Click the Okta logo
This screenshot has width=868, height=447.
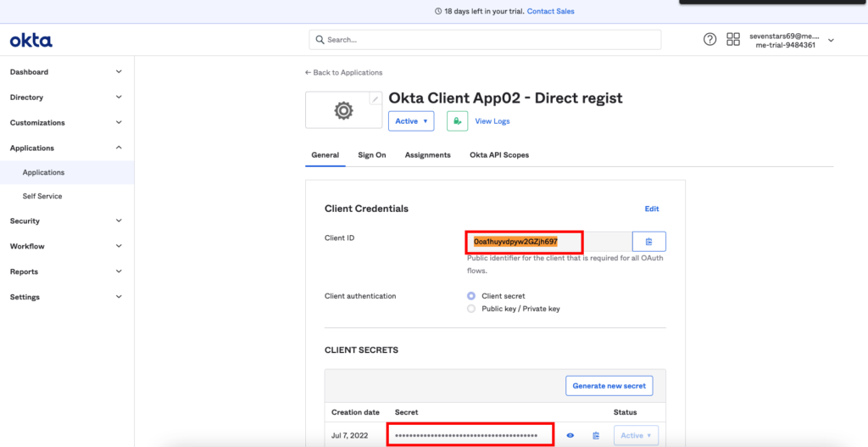pyautogui.click(x=31, y=40)
